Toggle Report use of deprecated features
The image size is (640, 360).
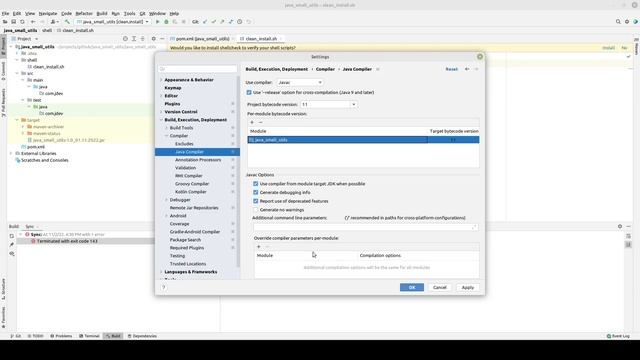click(x=256, y=201)
